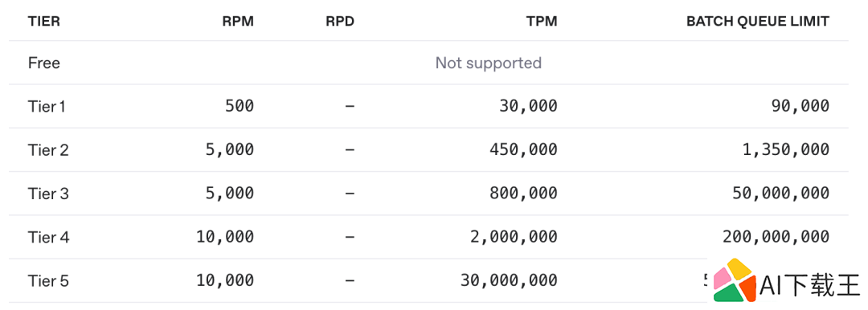Click the Tier 5 TPM value 30,000,000
Viewport: 868px width, 310px height.
pyautogui.click(x=510, y=280)
